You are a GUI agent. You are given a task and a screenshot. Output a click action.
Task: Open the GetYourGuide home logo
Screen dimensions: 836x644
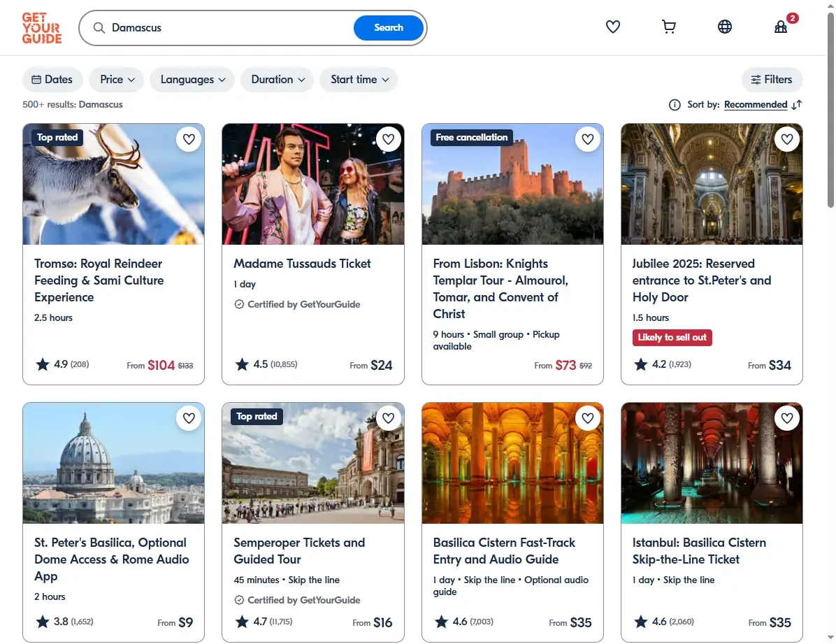pos(41,28)
